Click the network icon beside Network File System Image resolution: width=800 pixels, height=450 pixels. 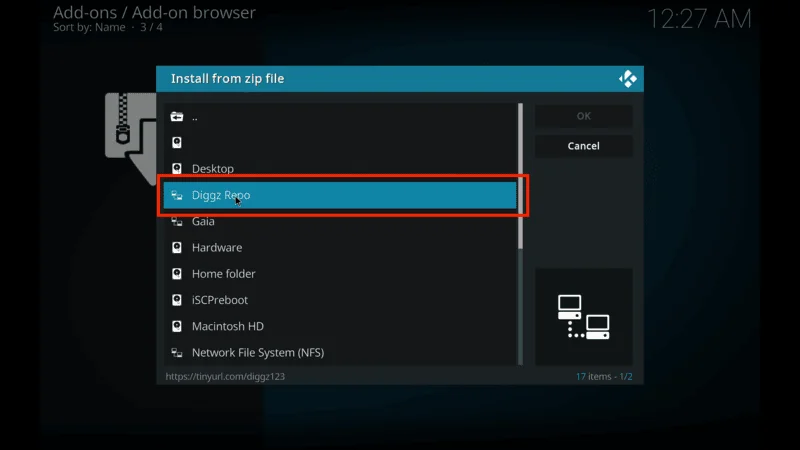click(x=177, y=353)
